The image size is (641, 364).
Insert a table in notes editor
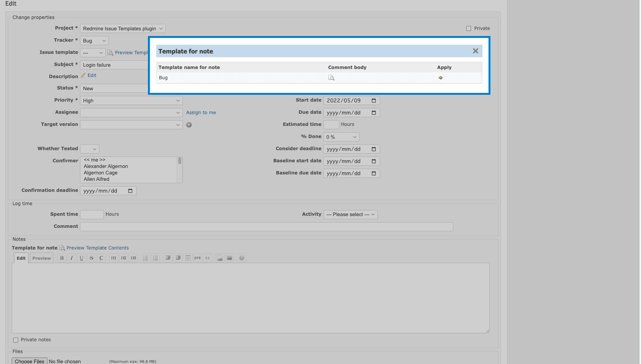pos(188,258)
